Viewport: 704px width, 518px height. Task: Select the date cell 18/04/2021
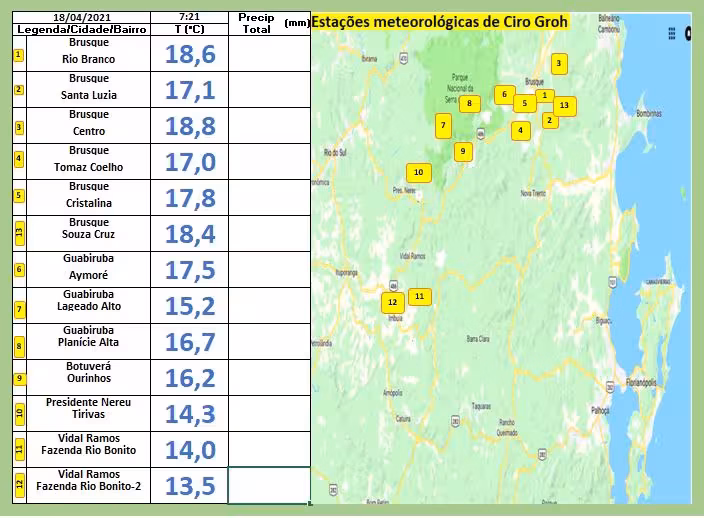point(82,18)
